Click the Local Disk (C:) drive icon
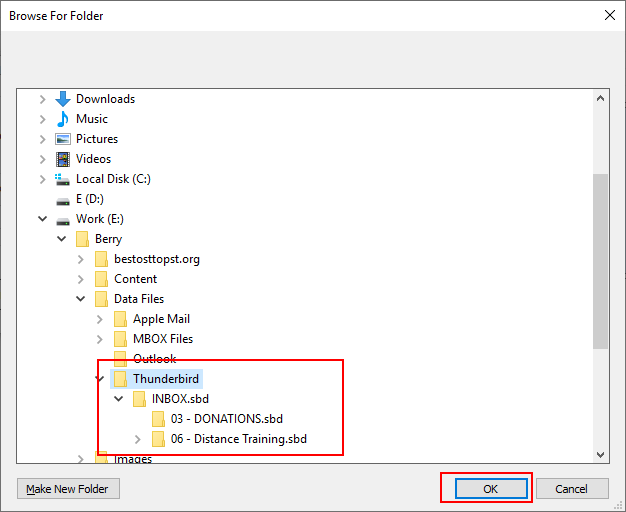 click(62, 179)
